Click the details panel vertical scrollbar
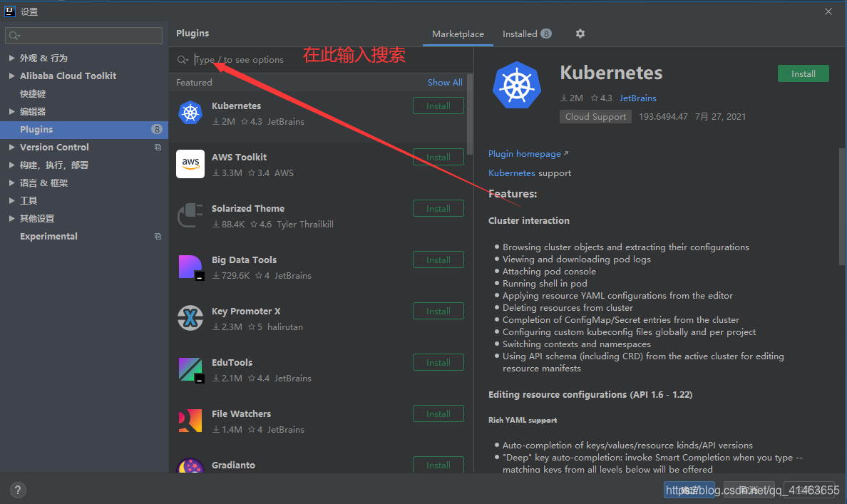The image size is (847, 504). tap(841, 206)
